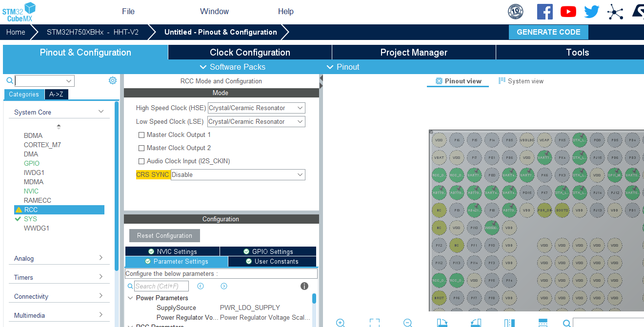The height and width of the screenshot is (327, 644).
Task: Open the Facebook icon link
Action: click(544, 11)
